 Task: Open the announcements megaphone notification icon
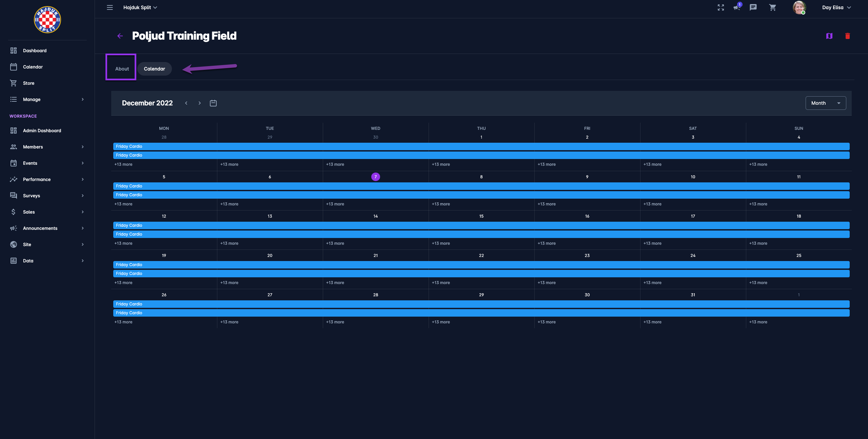click(x=736, y=7)
